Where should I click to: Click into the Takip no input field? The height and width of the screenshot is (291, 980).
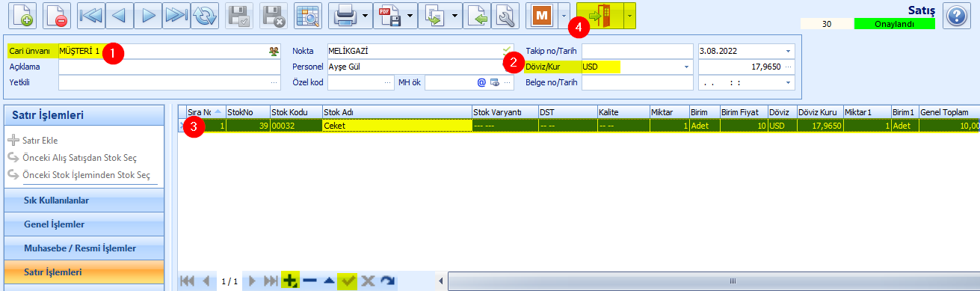[x=638, y=51]
